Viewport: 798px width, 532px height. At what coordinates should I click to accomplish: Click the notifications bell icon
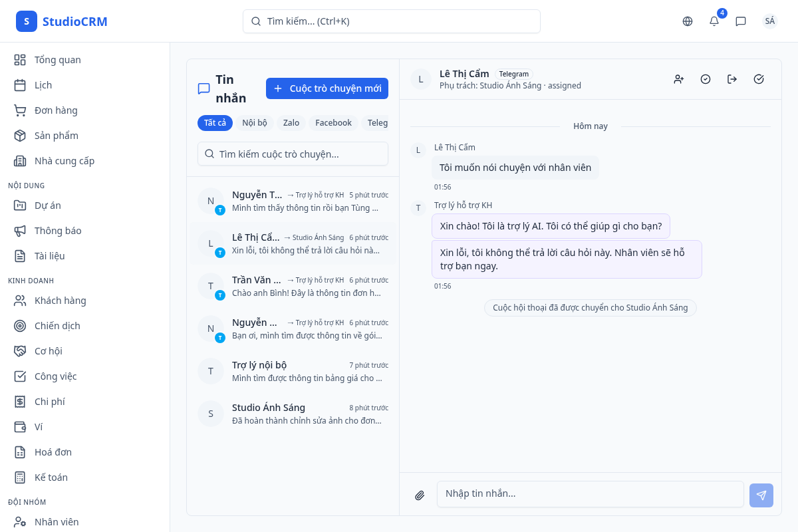tap(714, 21)
